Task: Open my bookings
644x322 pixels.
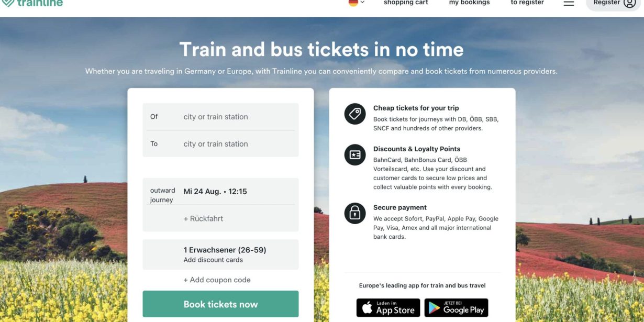Action: [x=469, y=3]
